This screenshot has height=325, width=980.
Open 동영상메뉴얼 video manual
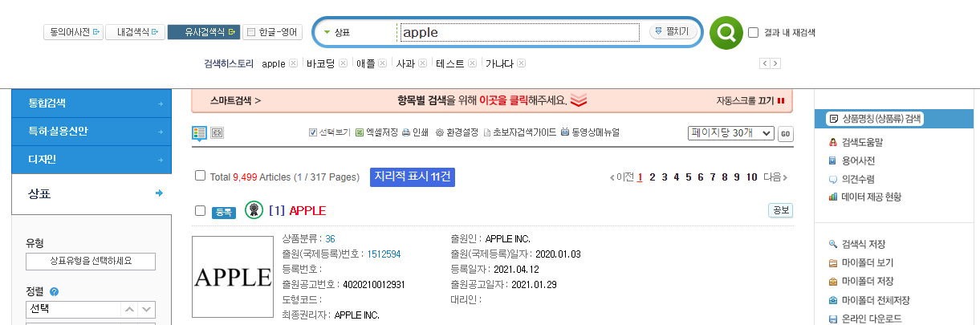tap(590, 132)
